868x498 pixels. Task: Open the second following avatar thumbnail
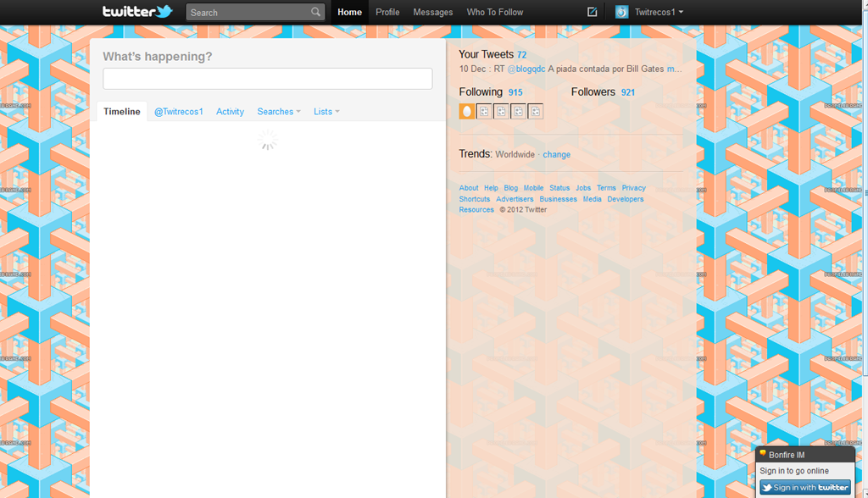click(484, 111)
